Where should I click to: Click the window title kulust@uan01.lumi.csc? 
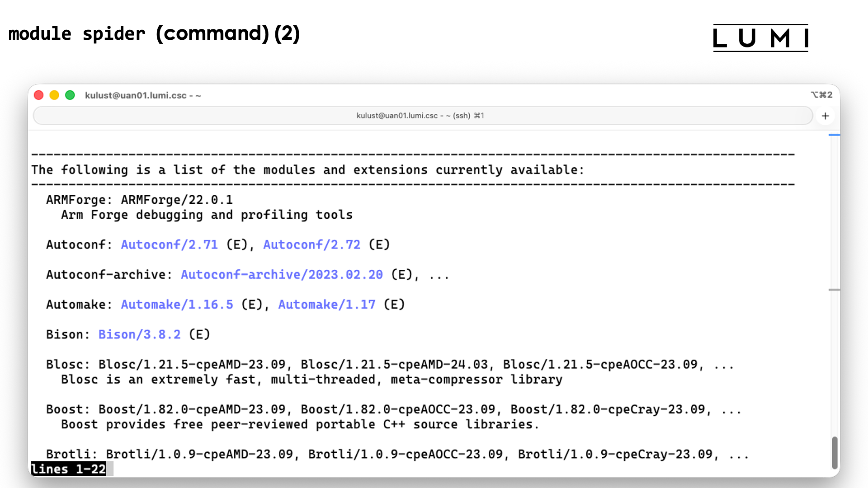pyautogui.click(x=143, y=95)
